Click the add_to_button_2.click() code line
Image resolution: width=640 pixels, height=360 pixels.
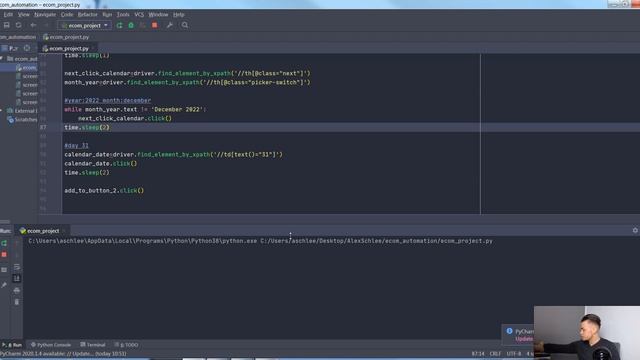104,191
